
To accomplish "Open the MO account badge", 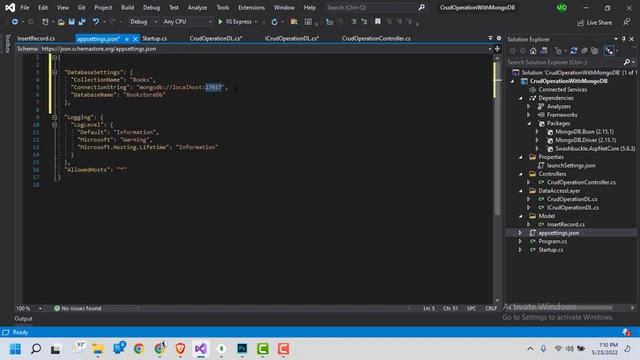I will click(562, 8).
